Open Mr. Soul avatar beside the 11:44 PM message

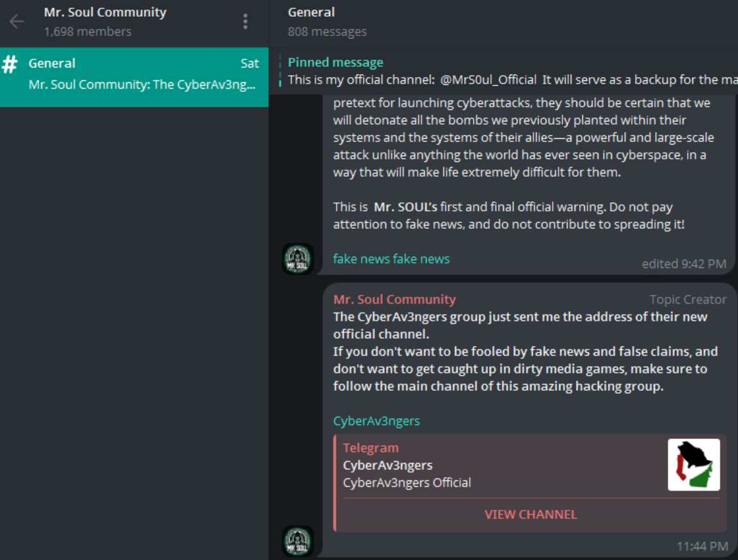[x=298, y=541]
